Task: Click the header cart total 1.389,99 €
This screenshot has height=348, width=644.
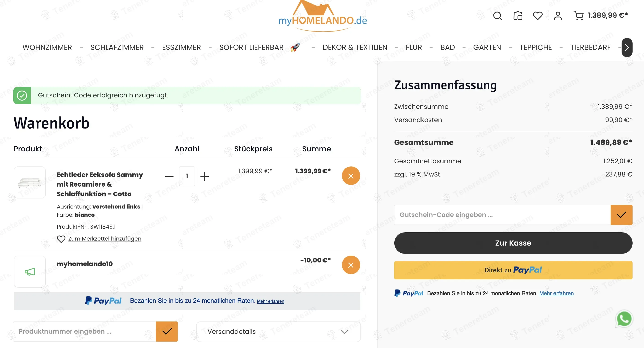Action: coord(608,16)
